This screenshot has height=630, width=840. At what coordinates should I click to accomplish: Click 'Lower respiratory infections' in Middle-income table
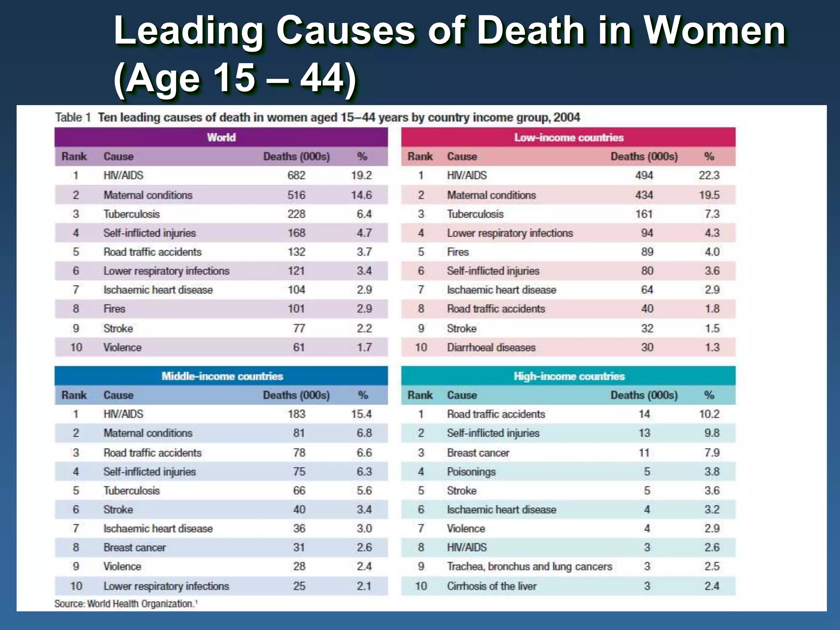pyautogui.click(x=166, y=586)
